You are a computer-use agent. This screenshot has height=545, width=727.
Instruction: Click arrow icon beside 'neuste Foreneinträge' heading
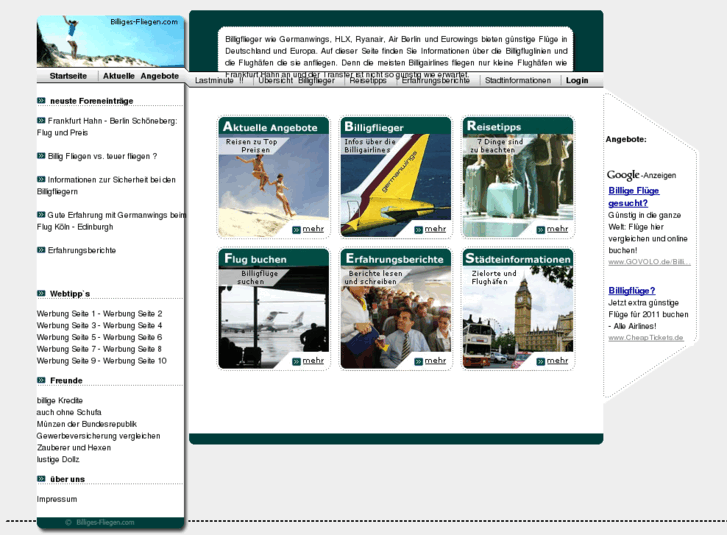(41, 100)
